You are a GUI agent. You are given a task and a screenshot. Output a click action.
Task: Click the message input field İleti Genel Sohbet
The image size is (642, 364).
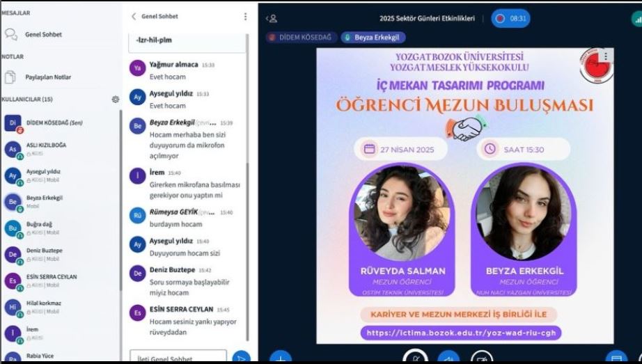point(178,357)
